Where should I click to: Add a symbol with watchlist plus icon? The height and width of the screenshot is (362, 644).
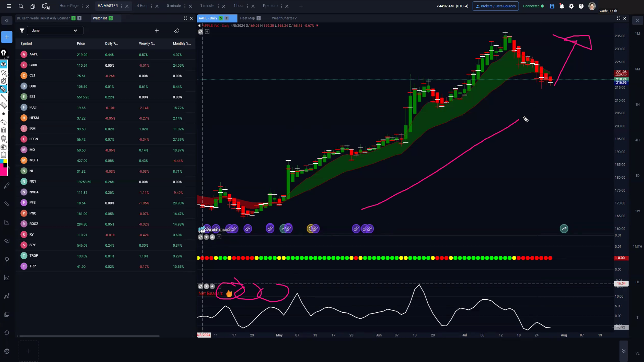[157, 31]
